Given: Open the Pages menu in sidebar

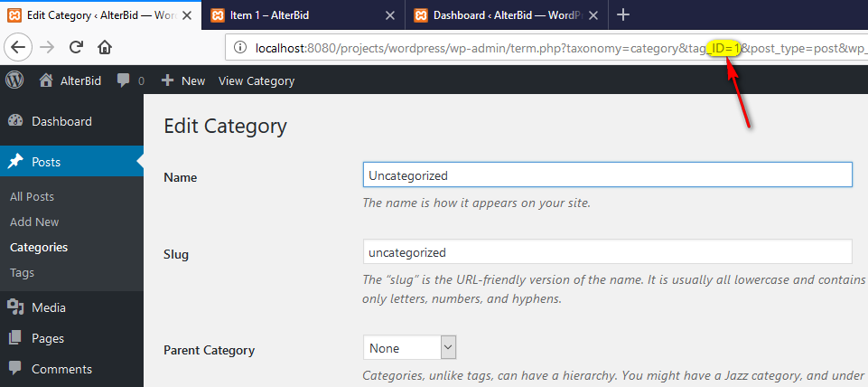Looking at the screenshot, I should click(x=48, y=338).
